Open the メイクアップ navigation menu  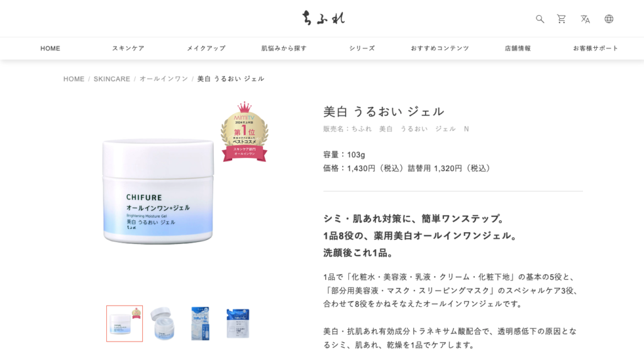(x=206, y=48)
